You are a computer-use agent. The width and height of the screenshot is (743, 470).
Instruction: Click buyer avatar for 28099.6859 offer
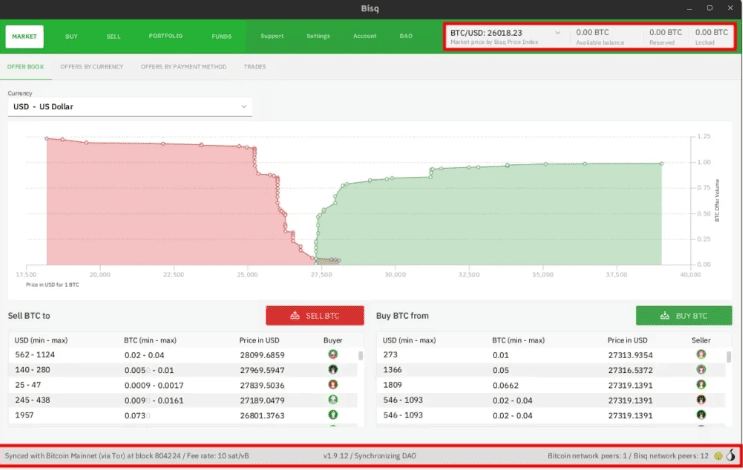(333, 354)
